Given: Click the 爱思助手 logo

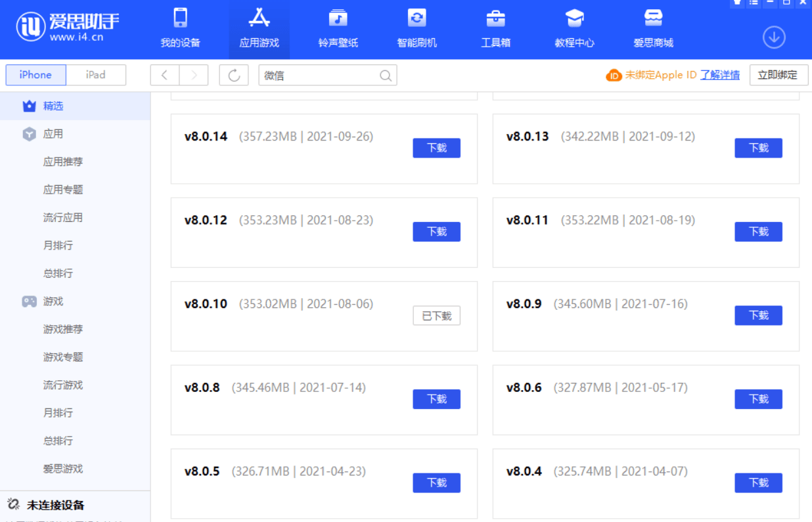Looking at the screenshot, I should click(68, 27).
